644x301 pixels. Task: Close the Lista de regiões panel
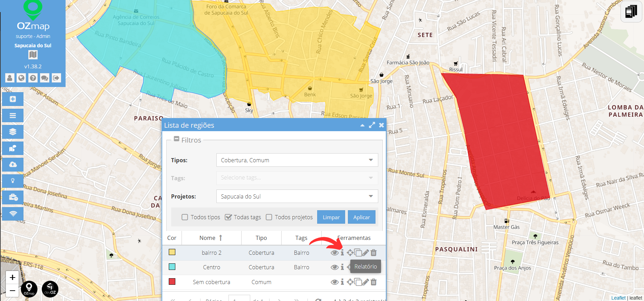pos(381,125)
